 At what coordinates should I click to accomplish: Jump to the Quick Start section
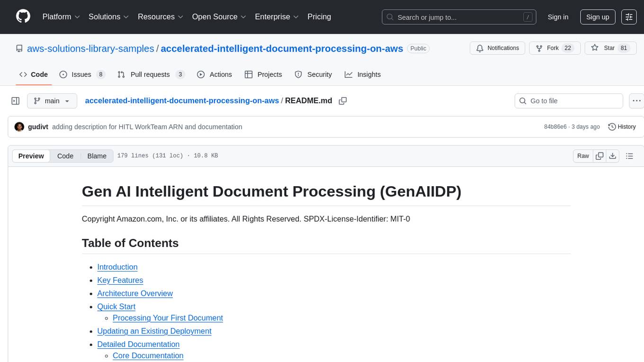pyautogui.click(x=116, y=307)
